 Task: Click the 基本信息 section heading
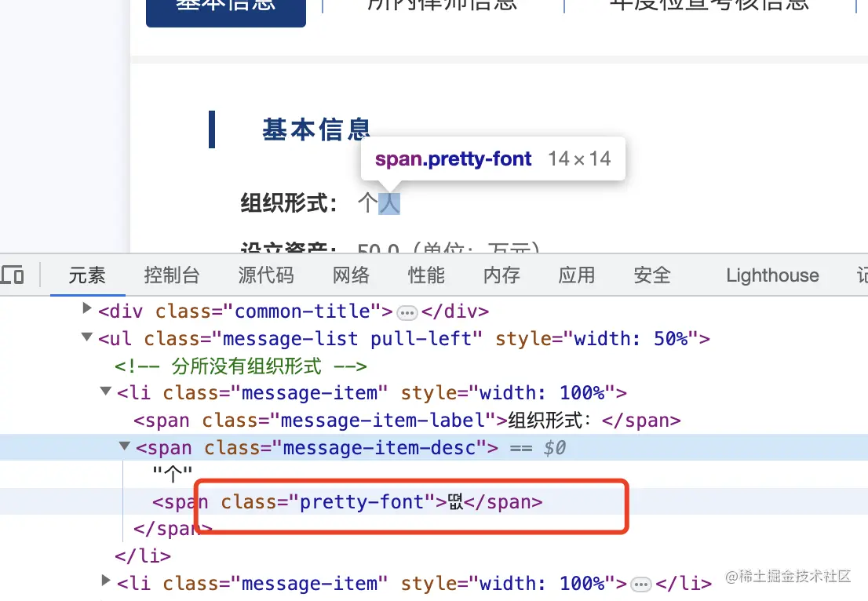coord(316,129)
